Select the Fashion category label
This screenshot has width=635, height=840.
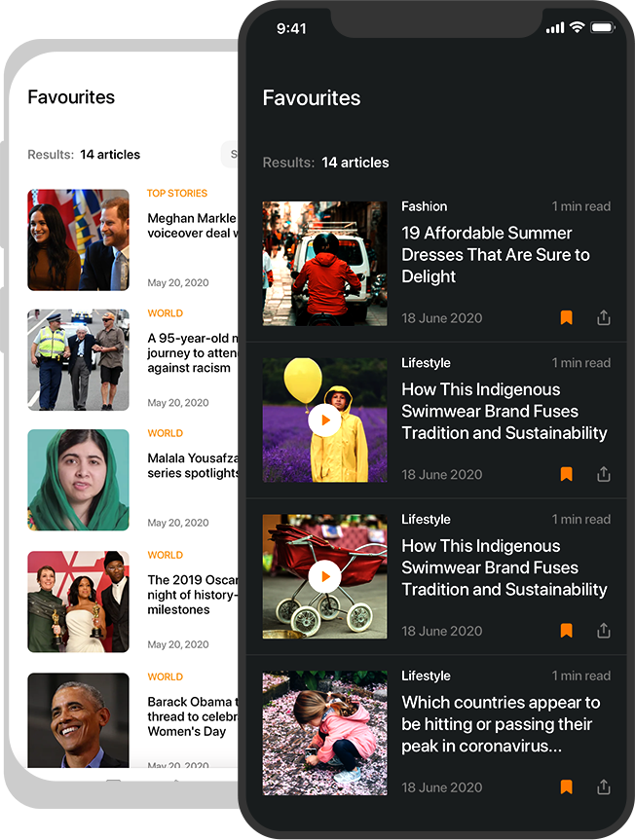pyautogui.click(x=424, y=206)
